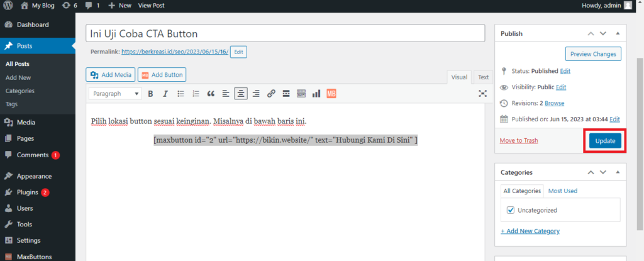This screenshot has height=261, width=644.
Task: Align text left
Action: [226, 94]
